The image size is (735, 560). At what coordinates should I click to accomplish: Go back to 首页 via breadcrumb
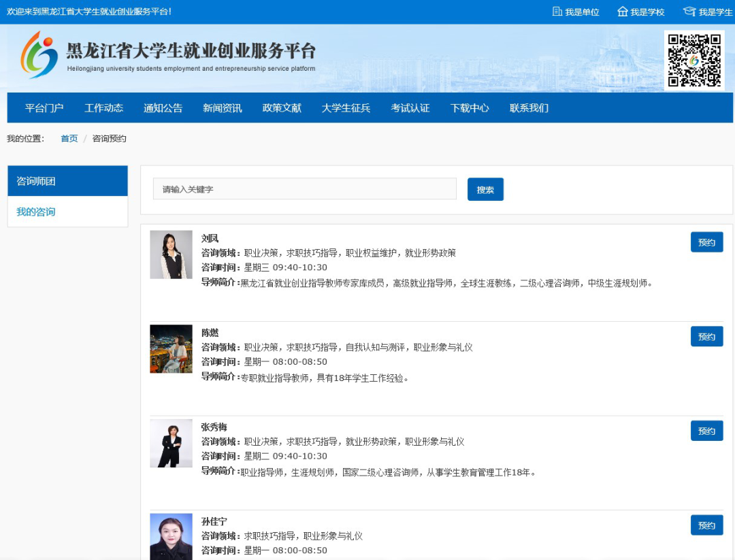68,138
